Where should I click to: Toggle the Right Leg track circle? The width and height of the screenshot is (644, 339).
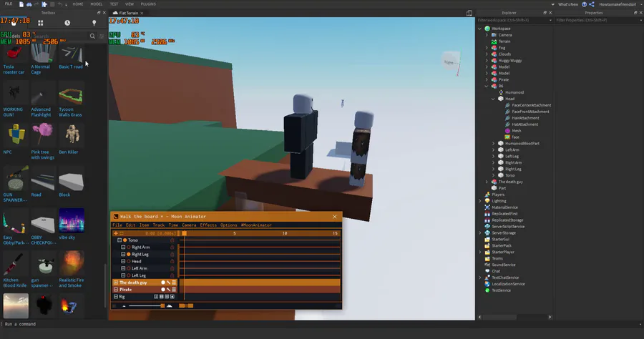129,254
